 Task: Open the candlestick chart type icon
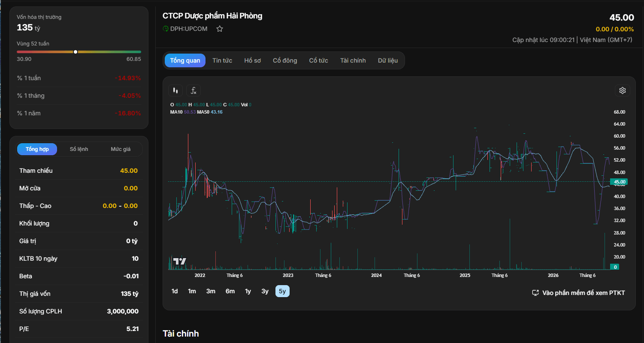coord(175,90)
